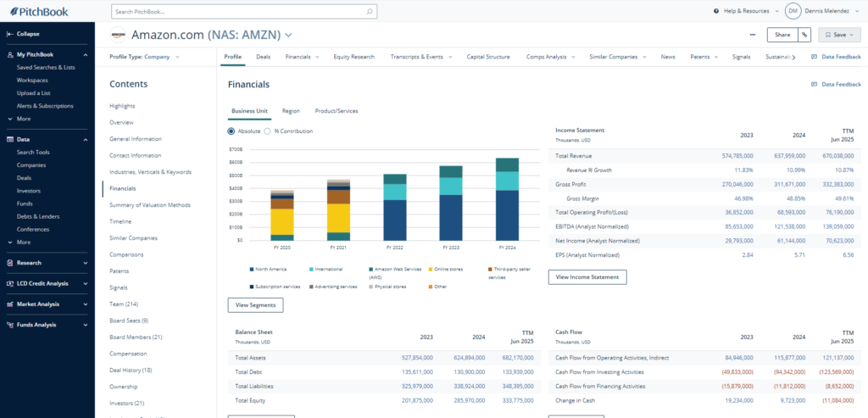The width and height of the screenshot is (868, 418).
Task: Toggle the North America legend item
Action: pyautogui.click(x=270, y=269)
